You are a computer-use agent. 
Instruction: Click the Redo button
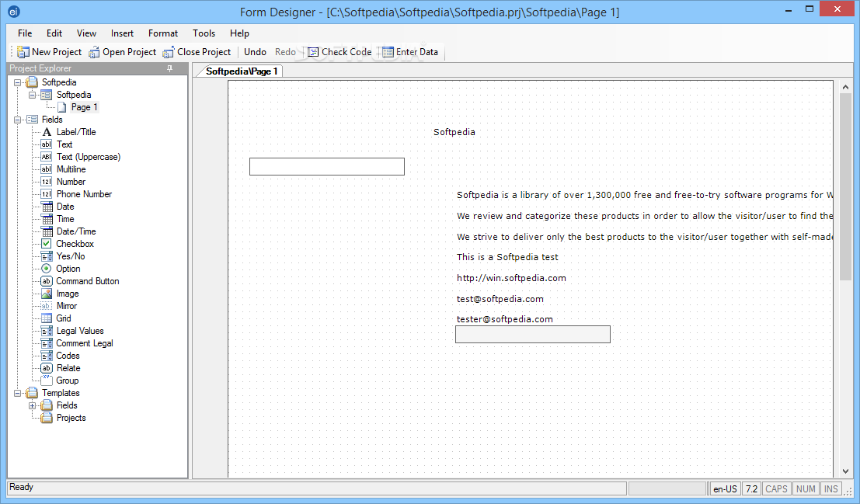click(x=285, y=52)
